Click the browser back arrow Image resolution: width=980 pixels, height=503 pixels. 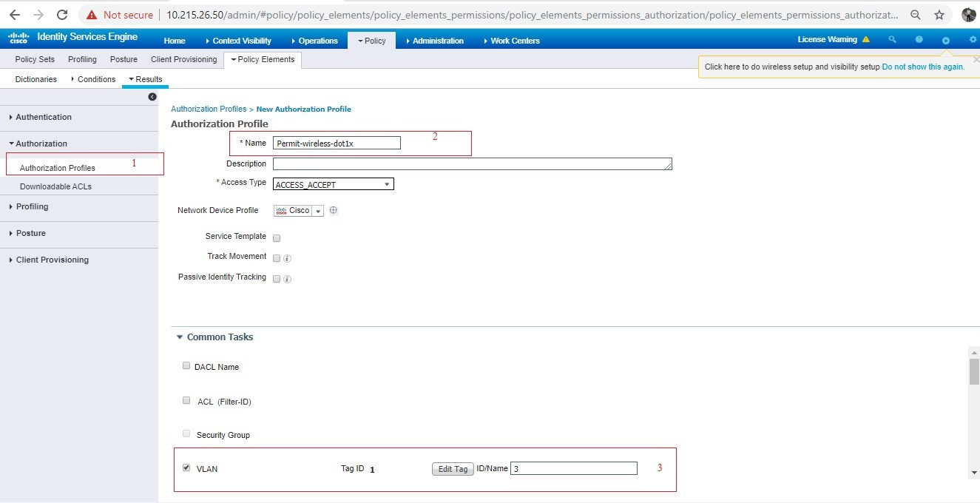tap(15, 15)
